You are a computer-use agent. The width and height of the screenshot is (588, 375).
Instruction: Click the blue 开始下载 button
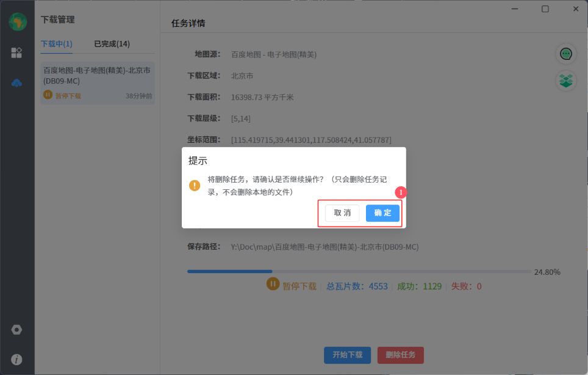point(347,355)
